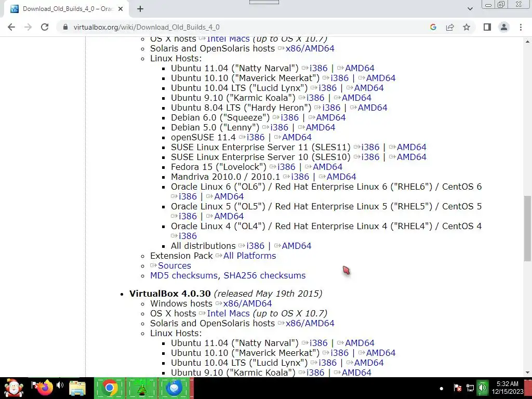
Task: Open VirtualBox 4.0.30 Windows hosts x86/AMD64 link
Action: (x=247, y=303)
